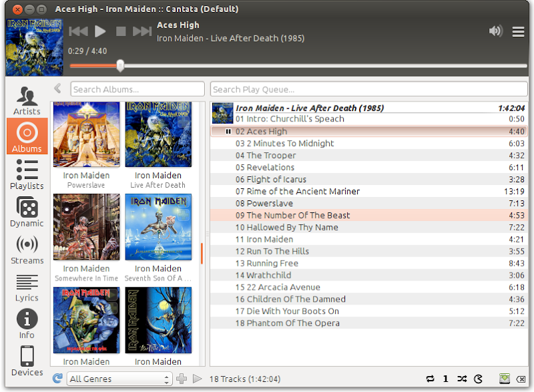Select the Powerslave album cover
This screenshot has height=392, width=534.
coord(87,134)
